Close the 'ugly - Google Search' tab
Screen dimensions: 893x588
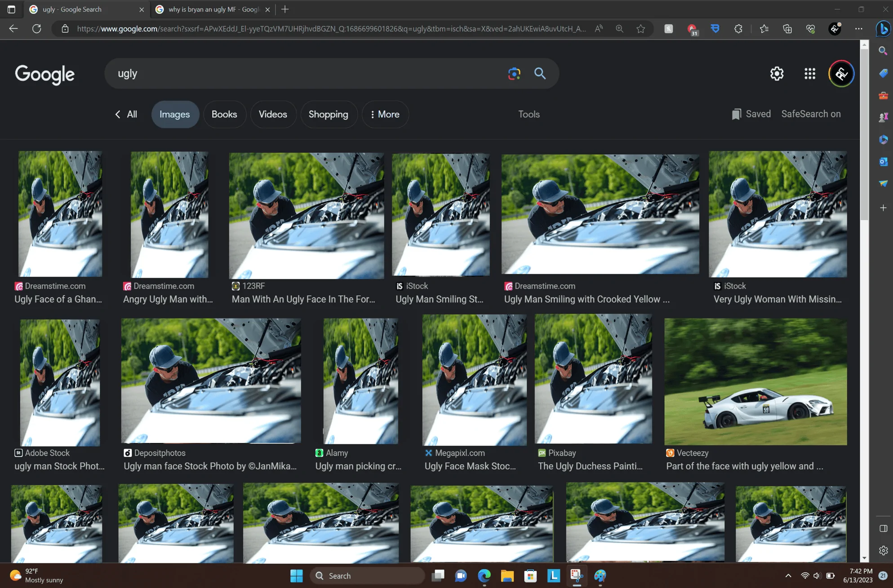[142, 9]
